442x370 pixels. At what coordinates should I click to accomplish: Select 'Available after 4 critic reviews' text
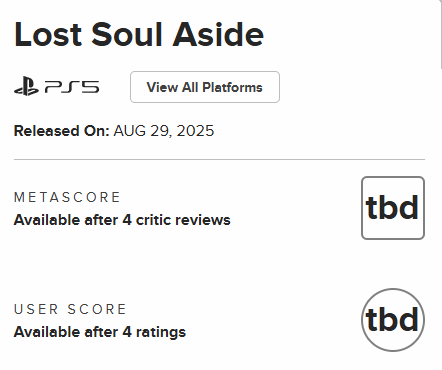tap(122, 220)
